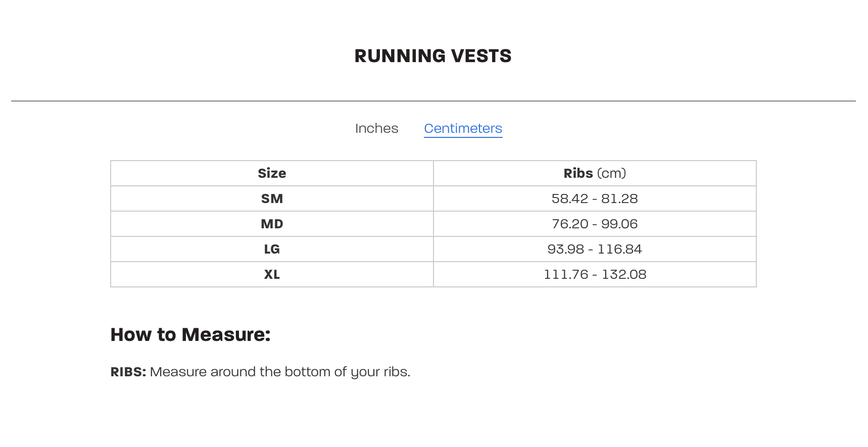Click the Size column header
868x447 pixels.
(272, 173)
